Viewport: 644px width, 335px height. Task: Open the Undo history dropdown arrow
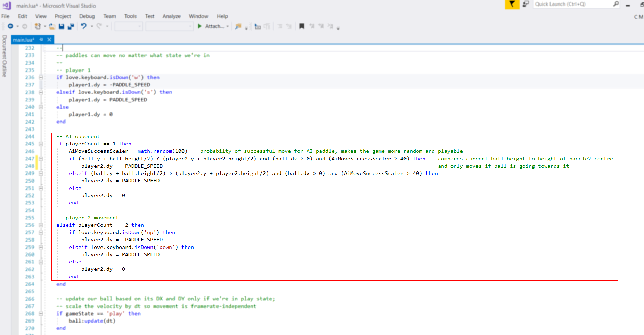coord(92,26)
